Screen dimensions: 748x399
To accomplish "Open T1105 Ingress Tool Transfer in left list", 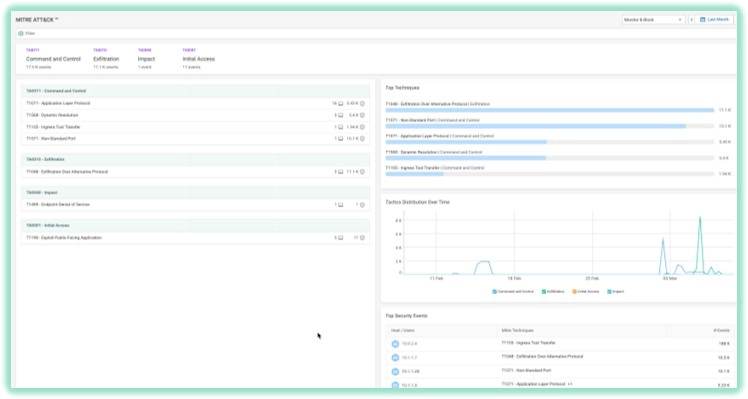I will tap(53, 127).
